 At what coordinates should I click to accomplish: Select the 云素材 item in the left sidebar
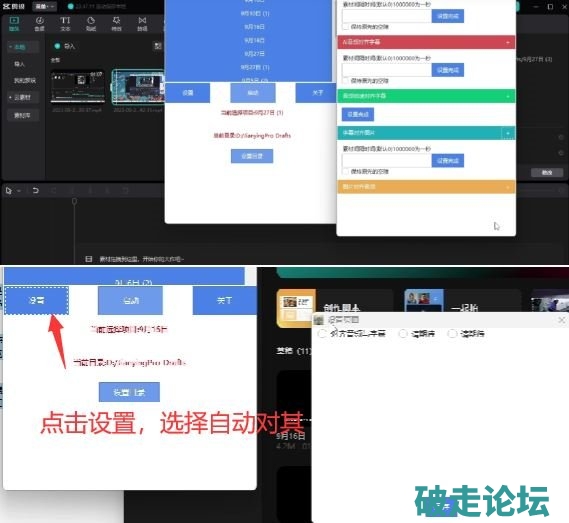click(x=22, y=97)
